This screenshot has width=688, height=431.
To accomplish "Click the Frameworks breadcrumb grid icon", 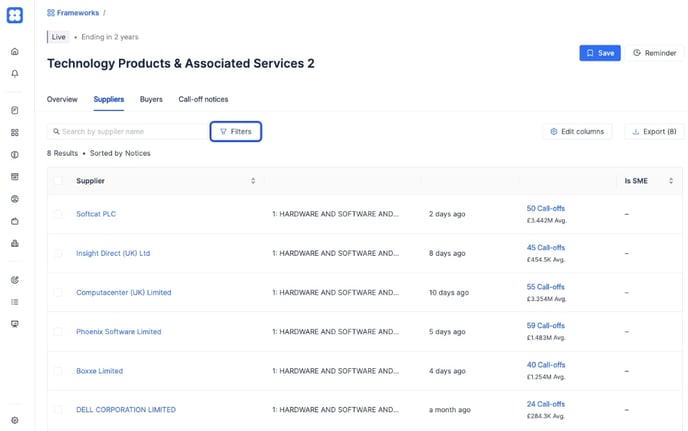I will (x=51, y=13).
